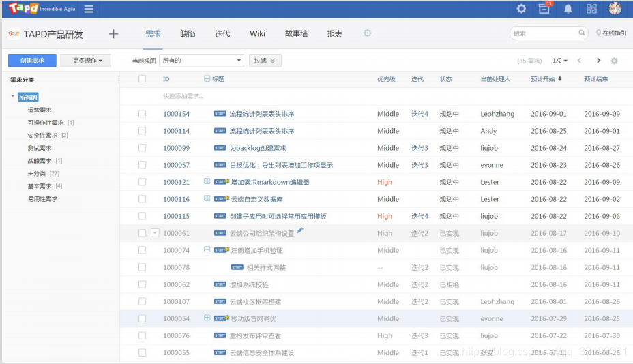Click the search magnifier icon
The height and width of the screenshot is (364, 633).
tap(582, 33)
